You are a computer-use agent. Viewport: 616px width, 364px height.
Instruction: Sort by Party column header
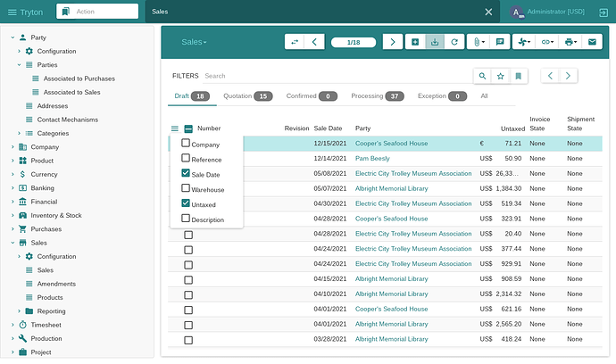(x=362, y=128)
